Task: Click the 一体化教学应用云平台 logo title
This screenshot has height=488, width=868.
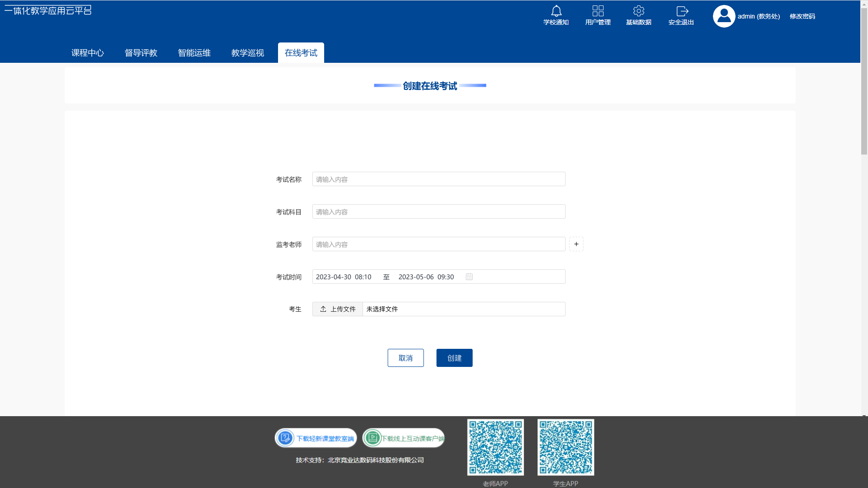Action: point(48,10)
